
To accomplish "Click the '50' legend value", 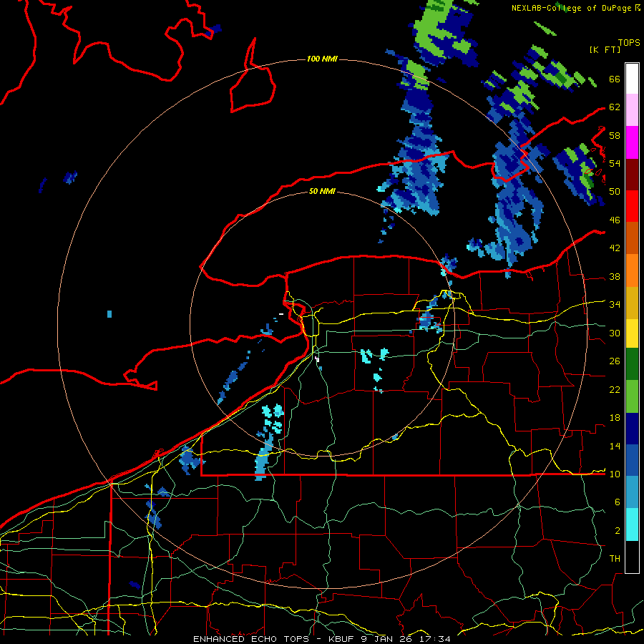I will point(615,192).
